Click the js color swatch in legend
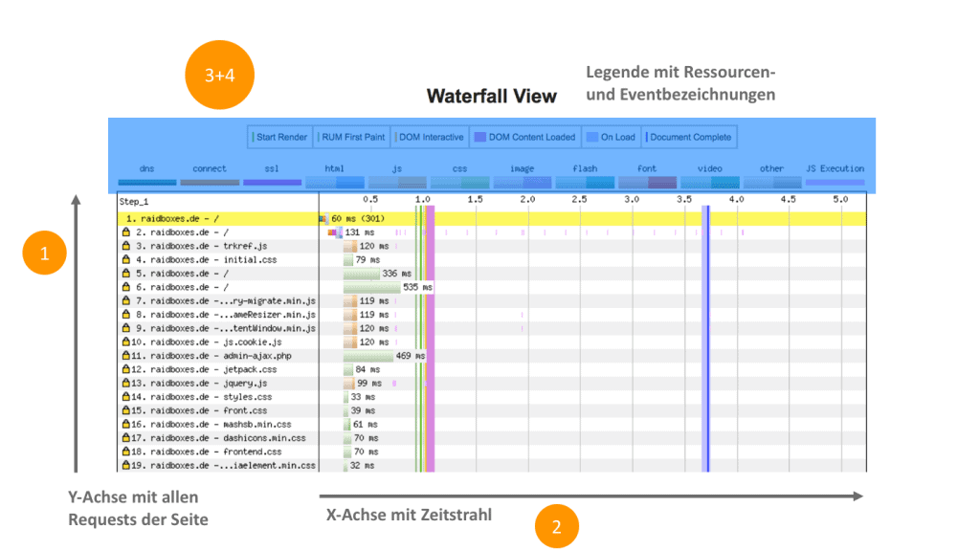This screenshot has width=980, height=551. click(x=397, y=183)
